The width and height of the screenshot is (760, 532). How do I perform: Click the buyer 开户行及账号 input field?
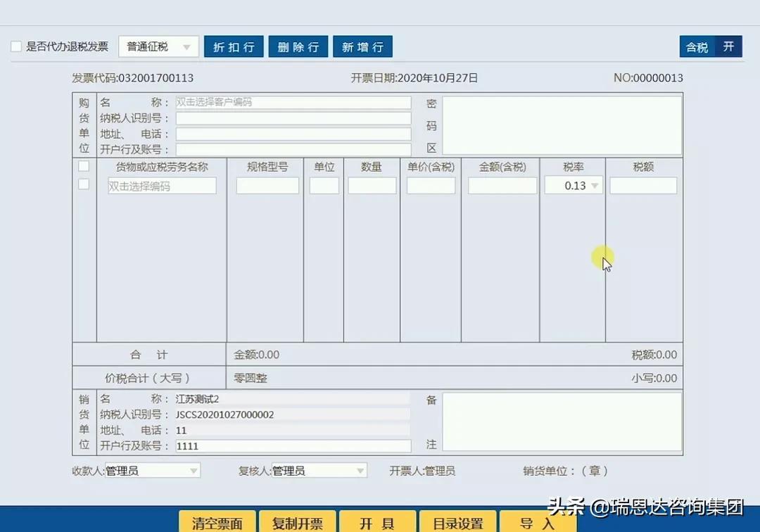[x=293, y=149]
